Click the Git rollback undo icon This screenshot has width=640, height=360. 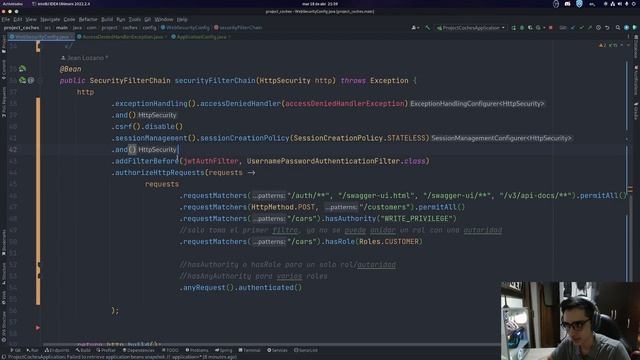[607, 28]
